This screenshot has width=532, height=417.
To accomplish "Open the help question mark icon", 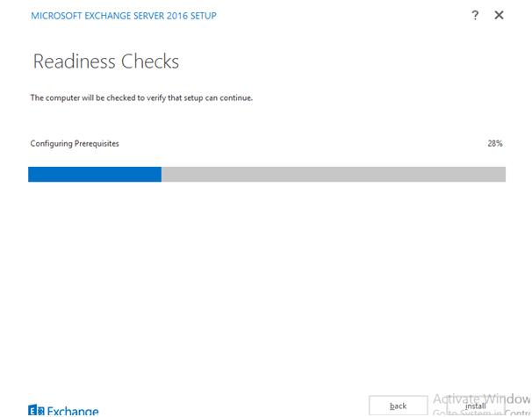I will (x=475, y=15).
